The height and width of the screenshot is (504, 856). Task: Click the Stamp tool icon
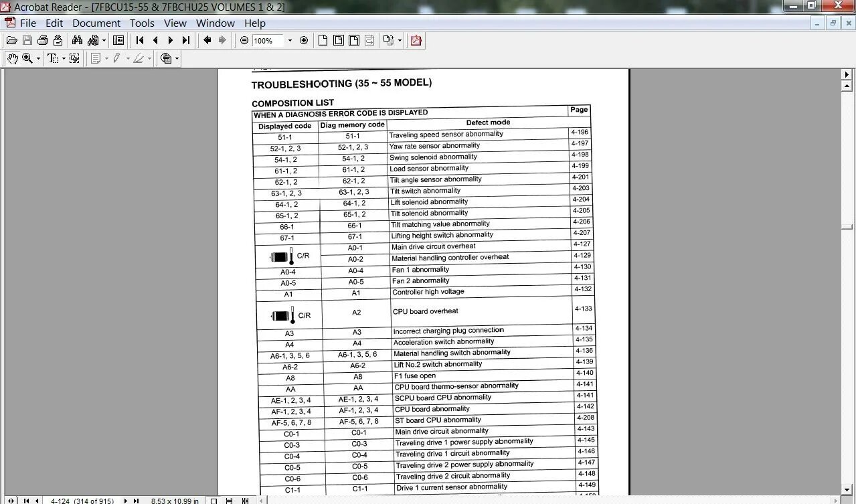[x=167, y=58]
